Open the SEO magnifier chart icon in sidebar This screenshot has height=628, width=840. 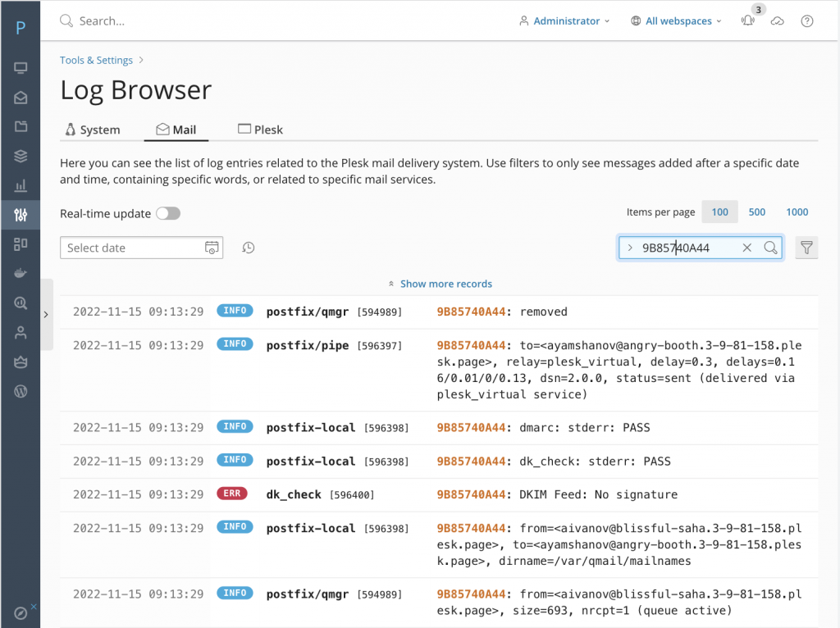21,303
